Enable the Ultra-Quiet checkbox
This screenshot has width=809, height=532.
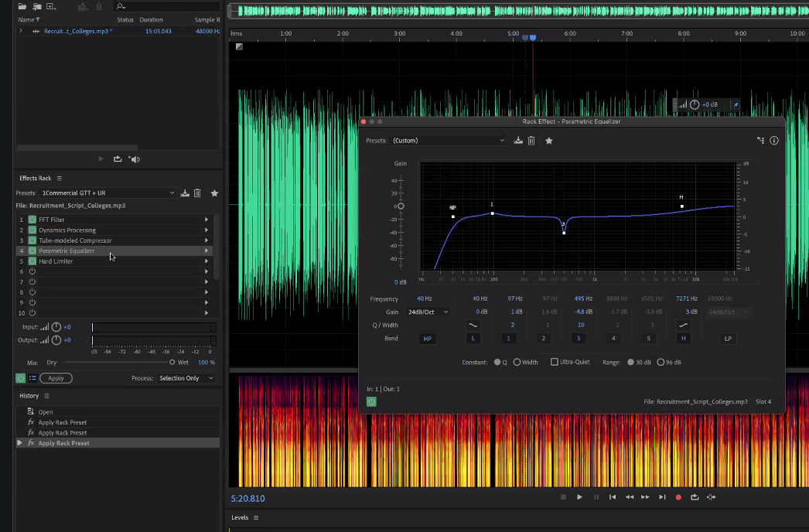(x=555, y=362)
